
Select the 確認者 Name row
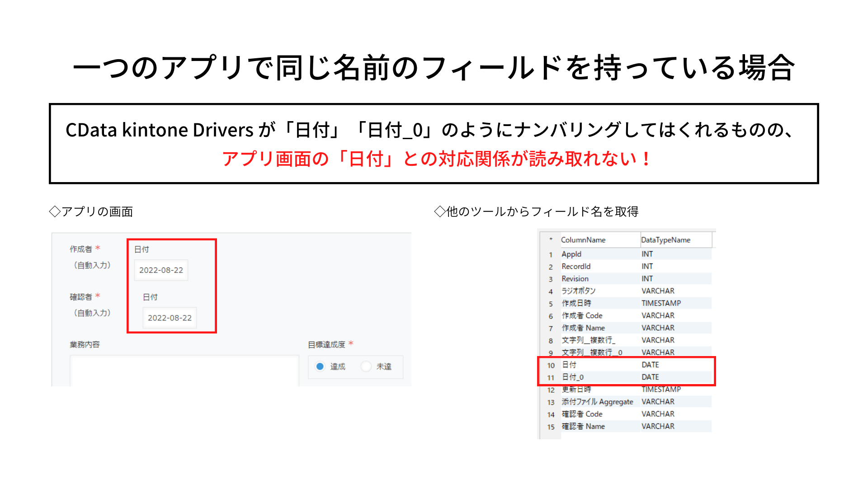[583, 426]
